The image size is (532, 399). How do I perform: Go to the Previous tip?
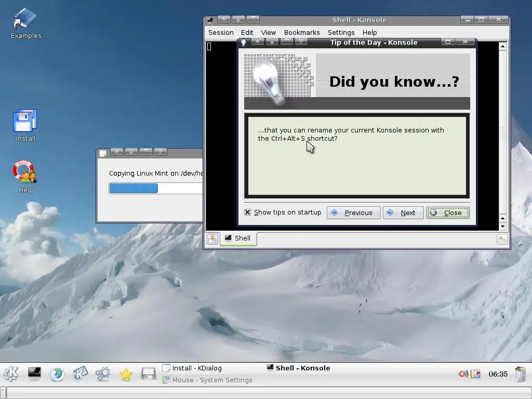(x=353, y=212)
